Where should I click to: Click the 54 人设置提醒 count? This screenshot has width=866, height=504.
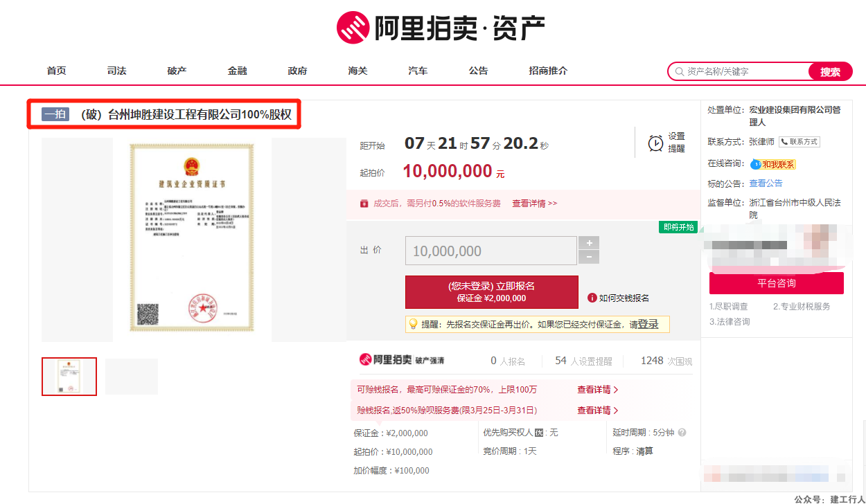pos(584,361)
